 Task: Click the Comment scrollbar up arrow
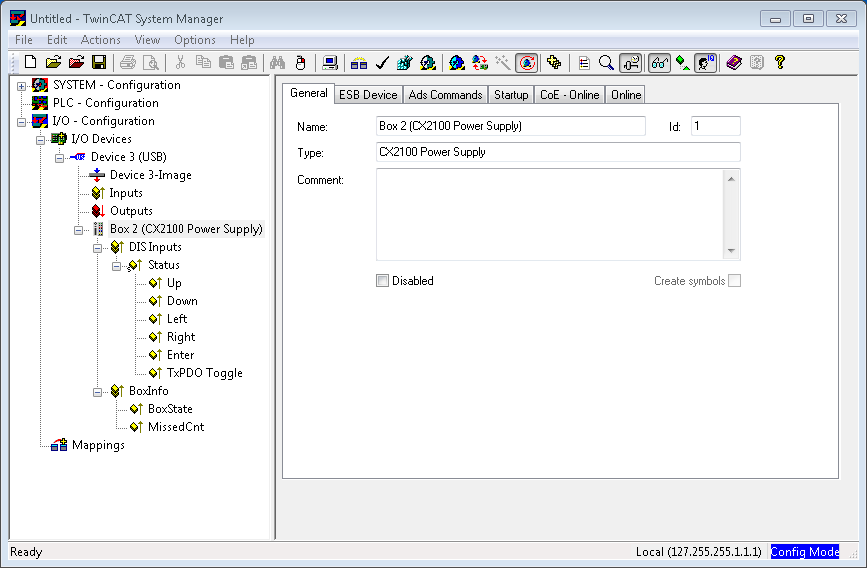(731, 179)
